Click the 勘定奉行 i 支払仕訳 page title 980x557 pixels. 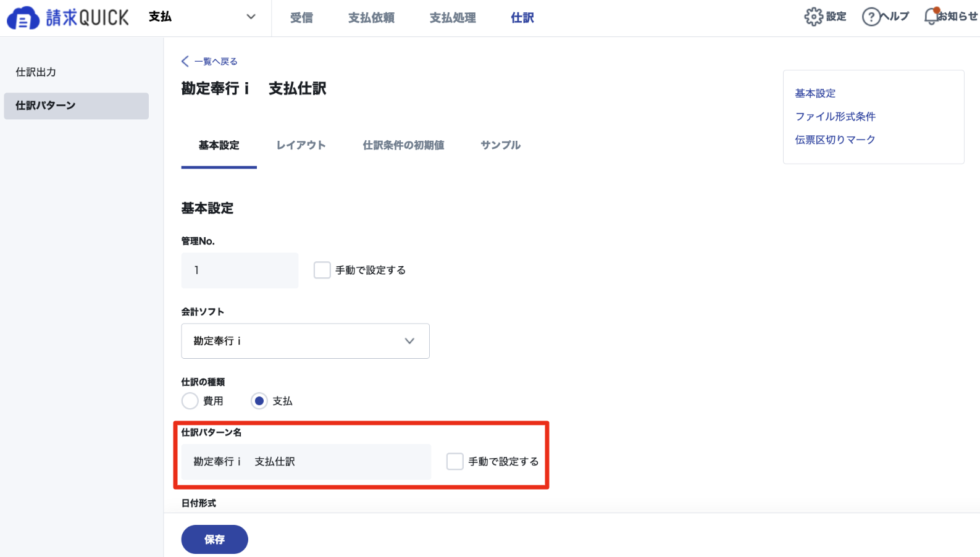(x=254, y=89)
